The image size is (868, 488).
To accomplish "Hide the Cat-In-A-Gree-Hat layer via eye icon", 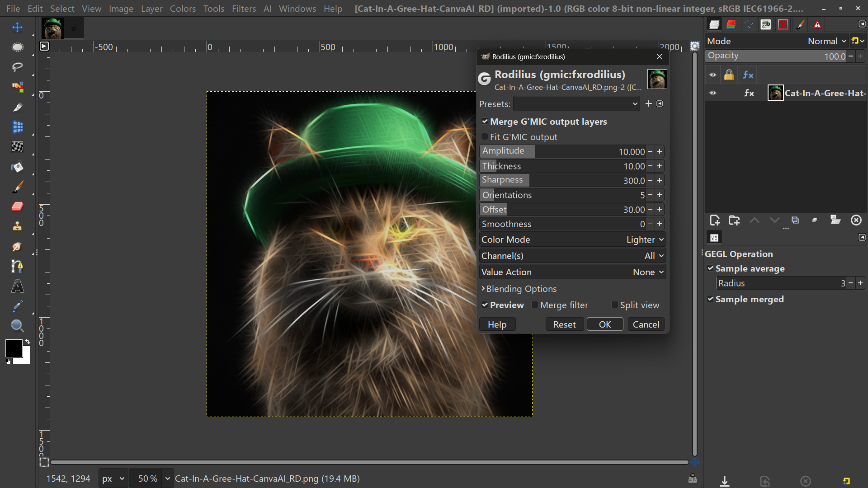I will tap(713, 93).
